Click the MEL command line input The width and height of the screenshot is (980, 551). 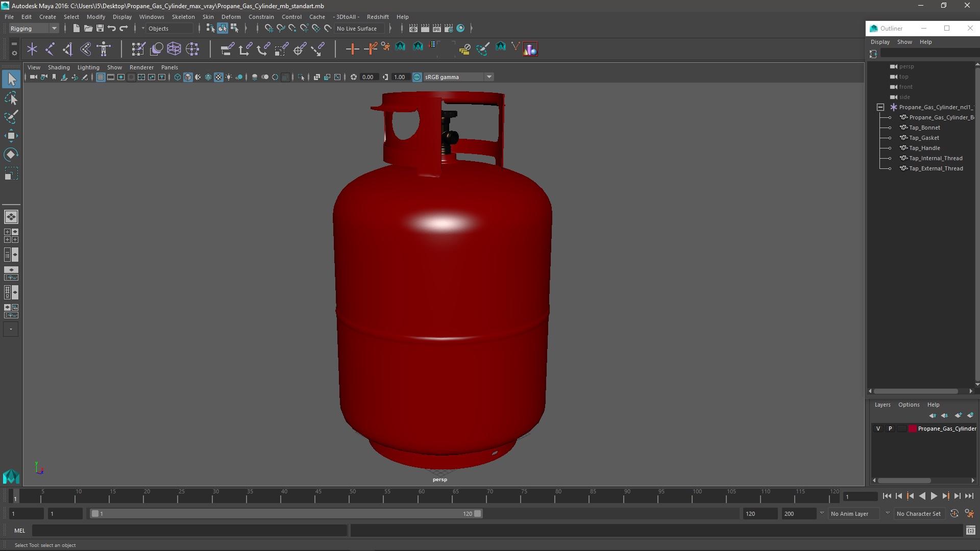[189, 531]
